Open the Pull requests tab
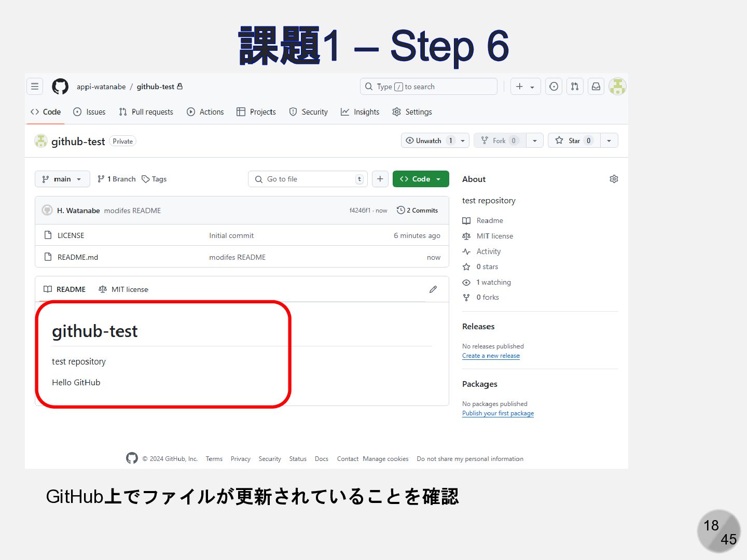This screenshot has height=560, width=747. (146, 112)
